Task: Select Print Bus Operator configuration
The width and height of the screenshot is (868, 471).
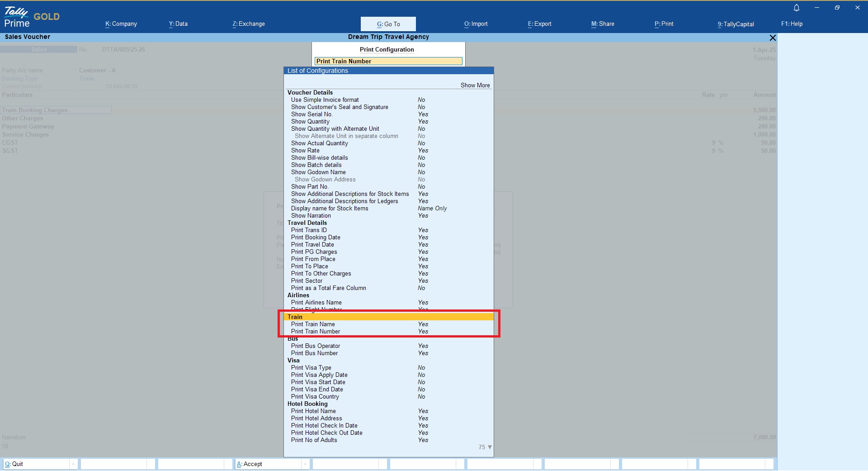Action: pos(316,346)
